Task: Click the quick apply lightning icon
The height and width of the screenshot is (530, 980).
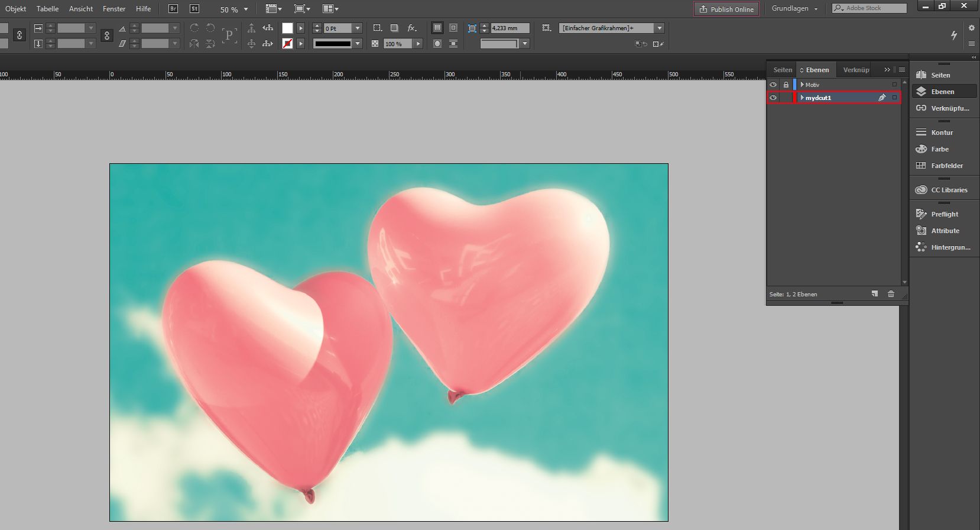Action: point(954,35)
